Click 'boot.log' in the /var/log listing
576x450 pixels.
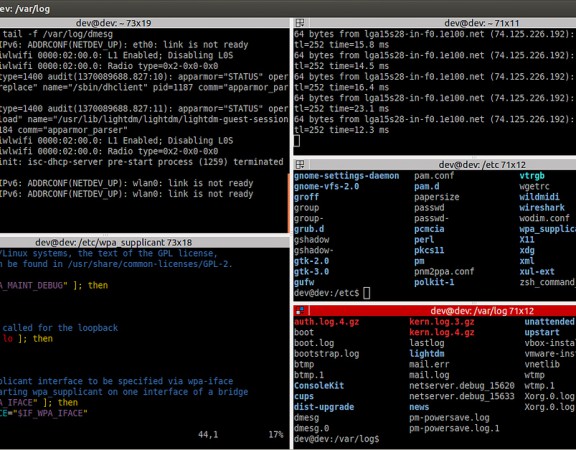pyautogui.click(x=314, y=343)
